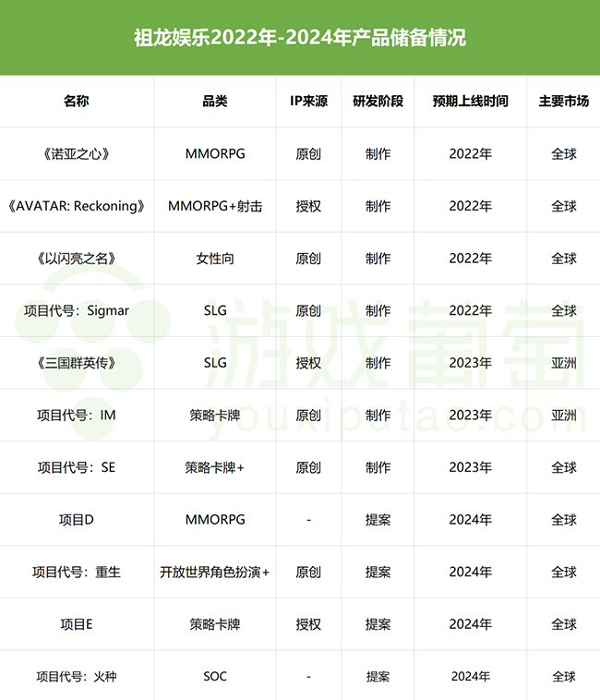
Task: Click 提案 in the 项目代号：火种 row
Action: coord(378,676)
